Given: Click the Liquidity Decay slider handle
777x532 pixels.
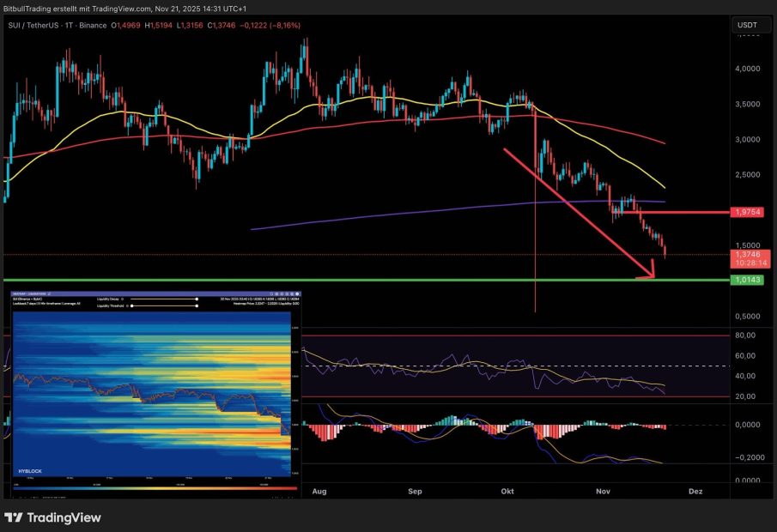Looking at the screenshot, I should (x=197, y=299).
